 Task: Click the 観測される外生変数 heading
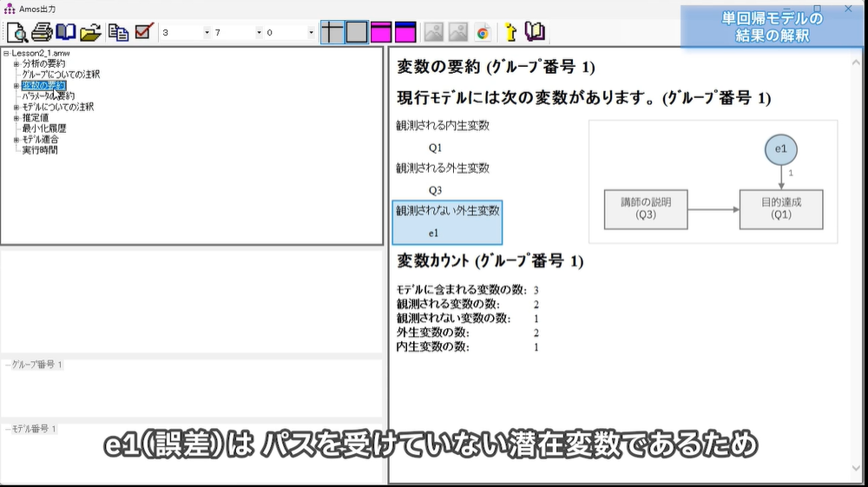click(443, 168)
